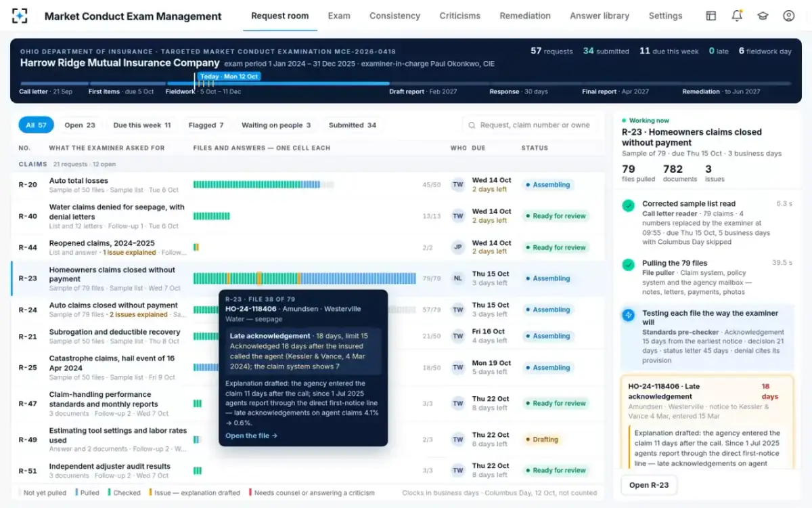Follow the Open the file link in popup
Screen dimensions: 812x508
[251, 436]
